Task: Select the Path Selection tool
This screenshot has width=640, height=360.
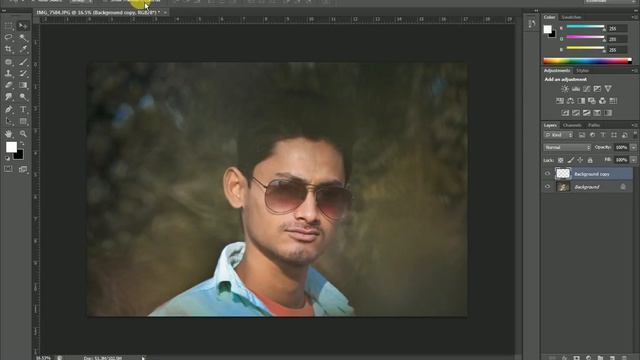Action: (x=9, y=121)
